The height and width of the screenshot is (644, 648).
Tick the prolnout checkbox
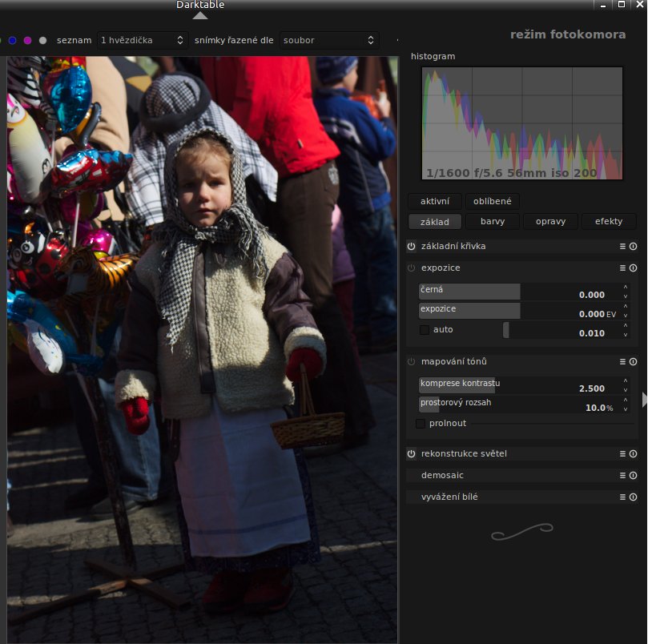(x=421, y=424)
